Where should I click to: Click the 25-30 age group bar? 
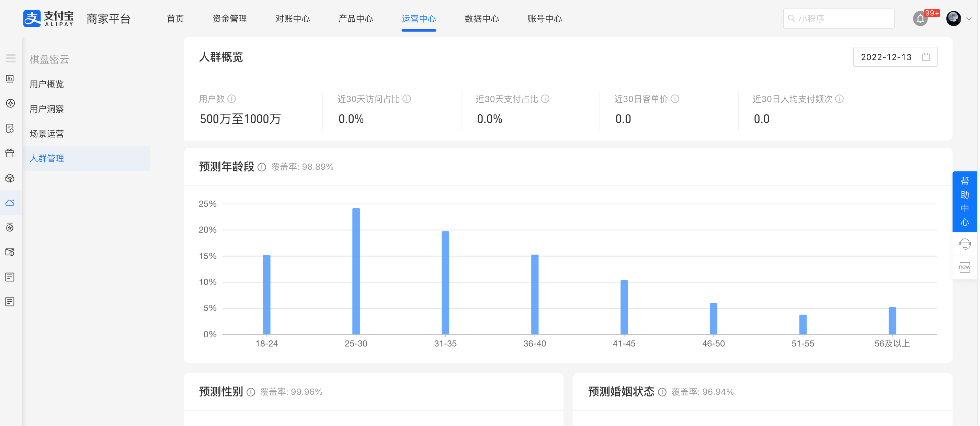click(356, 271)
